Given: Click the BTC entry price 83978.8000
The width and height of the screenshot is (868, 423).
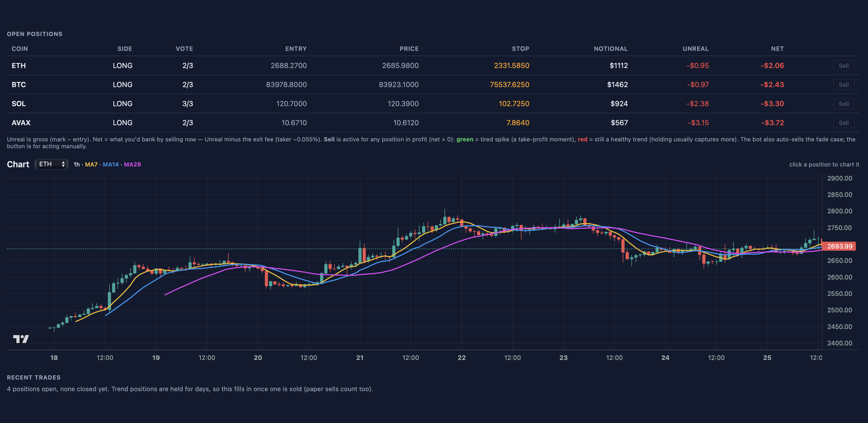Looking at the screenshot, I should tap(286, 85).
